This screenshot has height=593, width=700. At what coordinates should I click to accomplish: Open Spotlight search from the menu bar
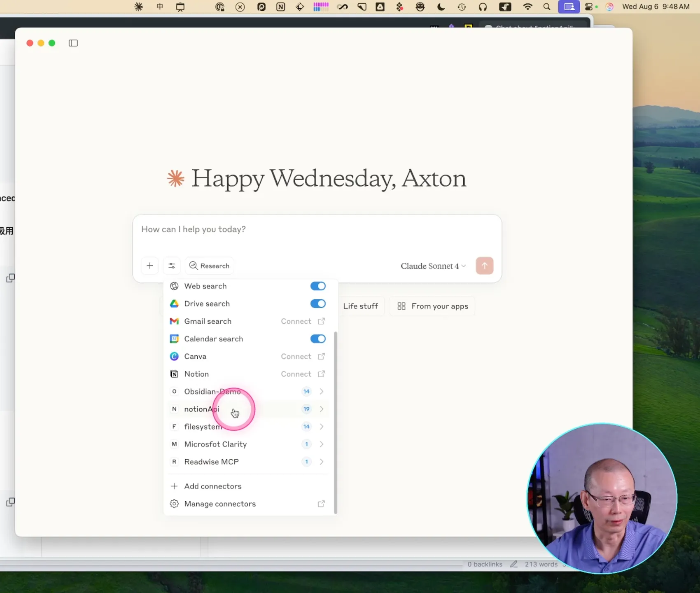pos(547,7)
